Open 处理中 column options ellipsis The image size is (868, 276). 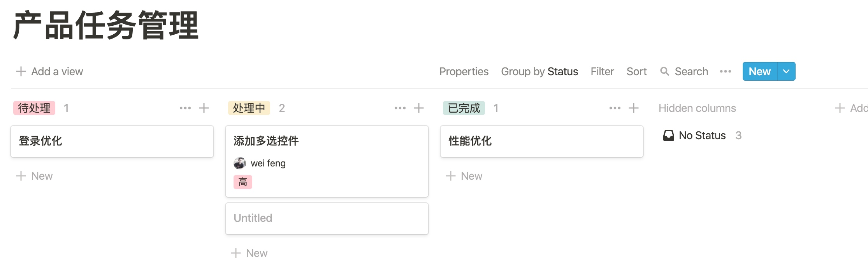(400, 108)
